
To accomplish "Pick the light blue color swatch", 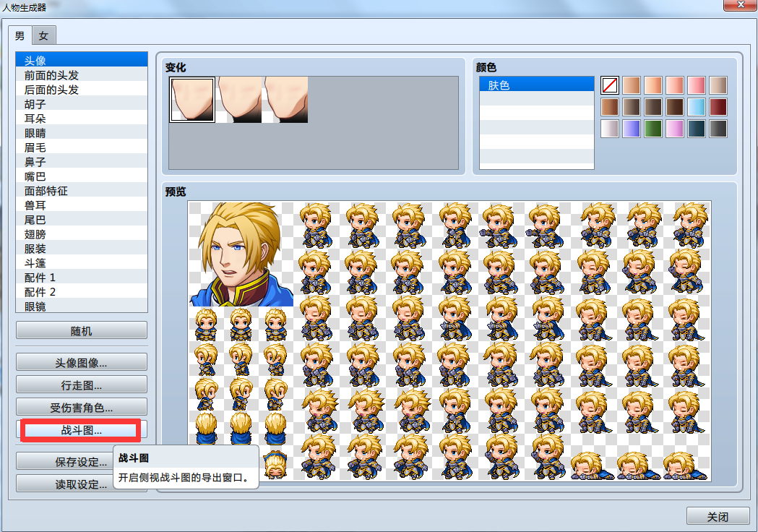I will pos(696,107).
